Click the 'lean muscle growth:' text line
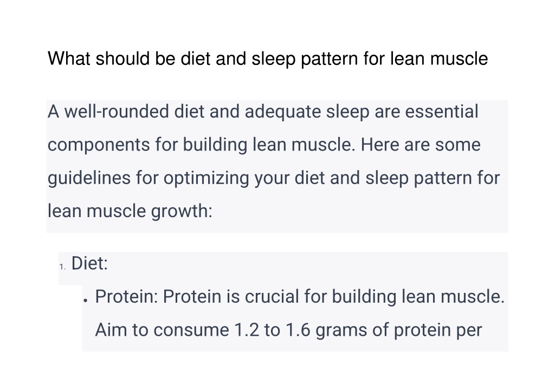Screen dimensions: 555x392 pyautogui.click(x=130, y=211)
